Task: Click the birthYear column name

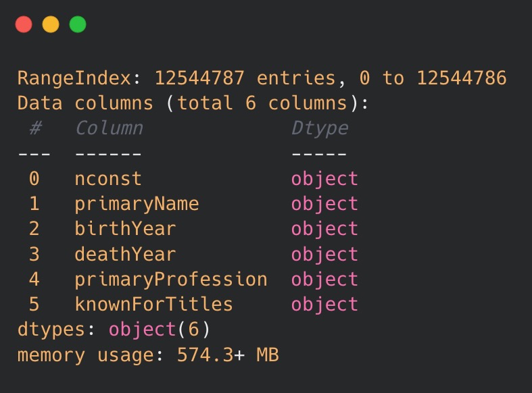Action: [125, 229]
